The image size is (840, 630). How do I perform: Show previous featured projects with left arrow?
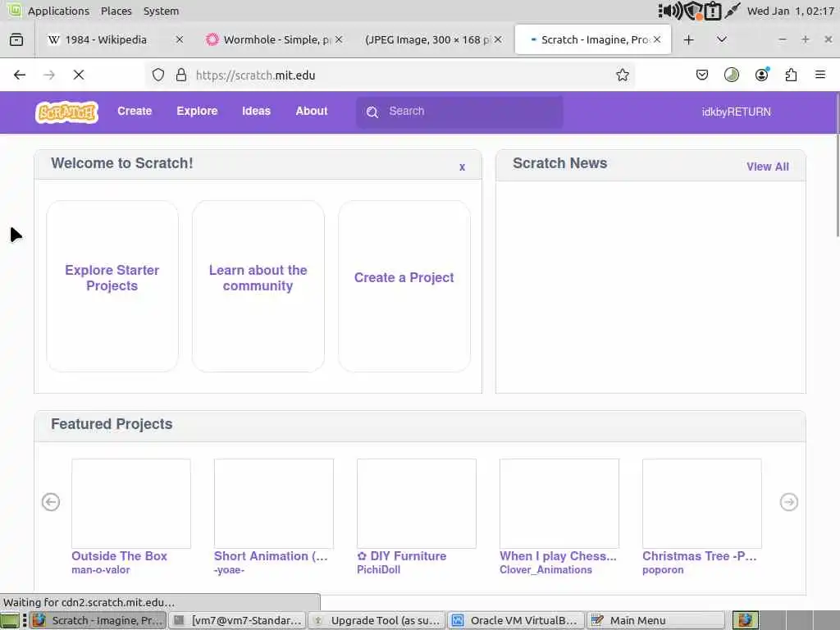(51, 502)
